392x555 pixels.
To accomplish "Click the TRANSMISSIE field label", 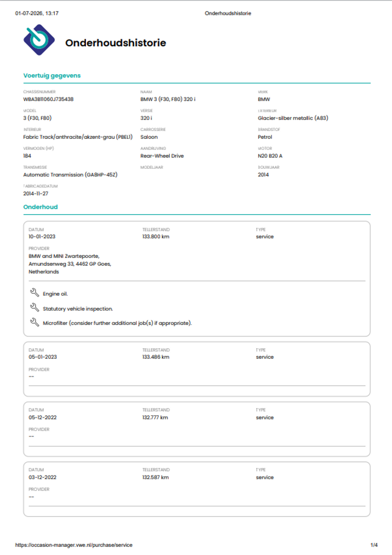I will coord(35,167).
